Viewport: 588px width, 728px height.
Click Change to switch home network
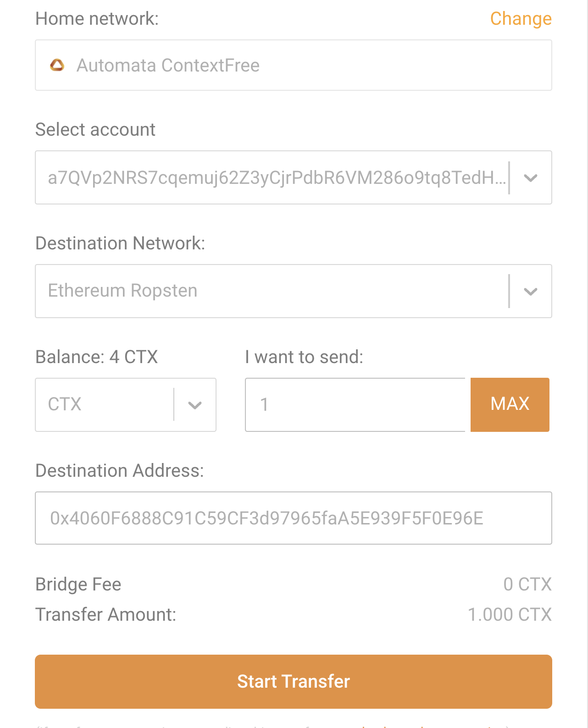point(521,19)
